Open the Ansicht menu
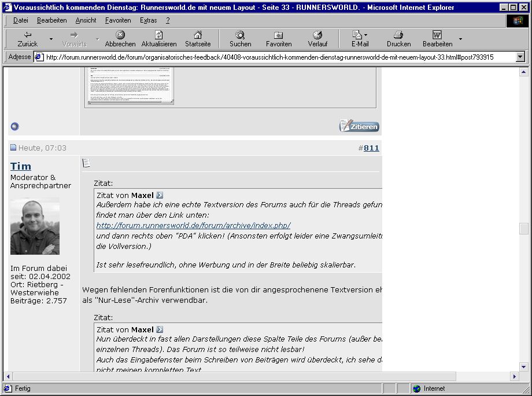532x396 pixels. [86, 20]
